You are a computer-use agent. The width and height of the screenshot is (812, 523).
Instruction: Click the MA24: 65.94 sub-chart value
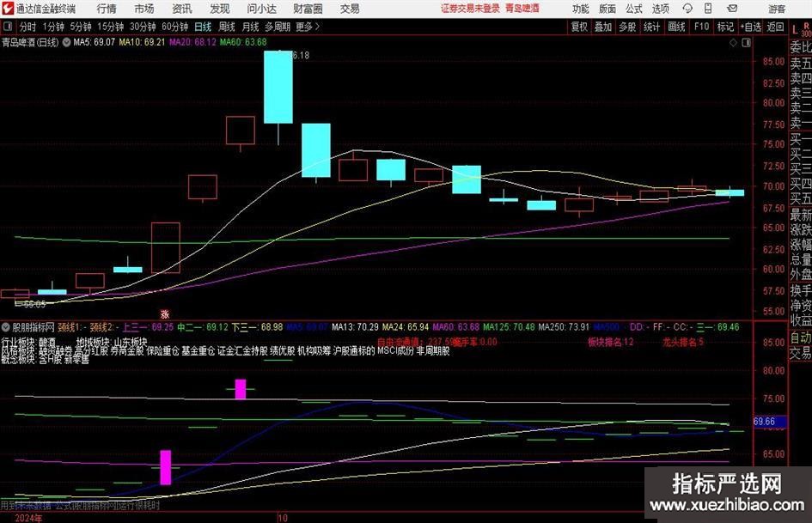tap(406, 327)
